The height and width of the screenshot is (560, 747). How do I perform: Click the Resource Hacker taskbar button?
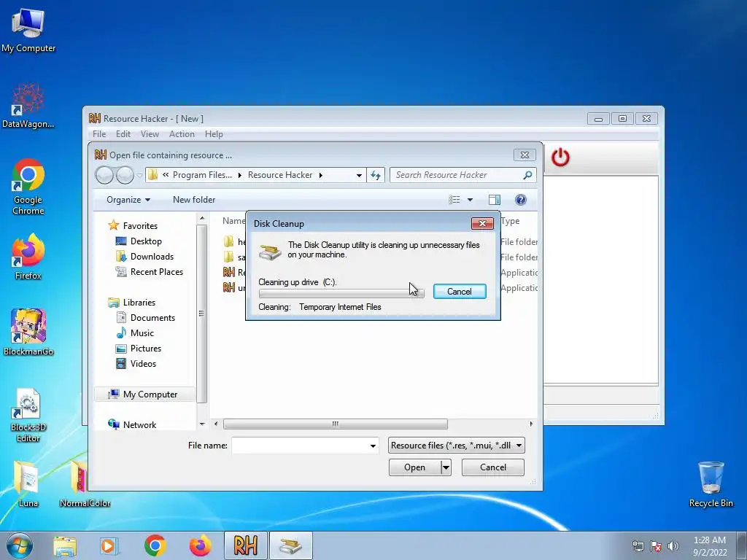[x=246, y=545]
